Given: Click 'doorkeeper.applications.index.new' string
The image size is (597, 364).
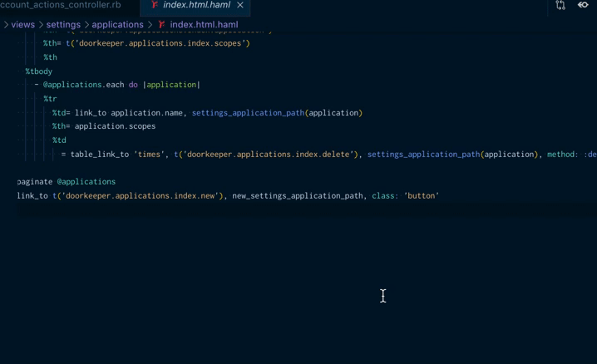Looking at the screenshot, I should pos(141,196).
